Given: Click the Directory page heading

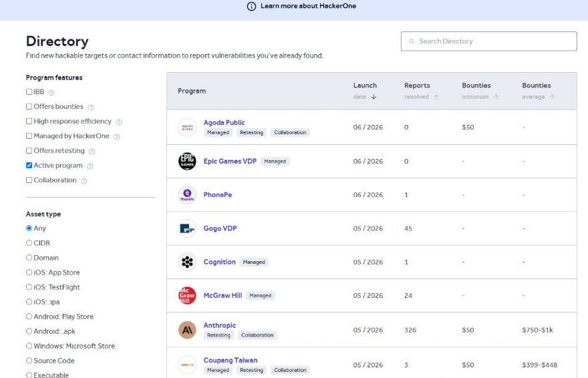Looking at the screenshot, I should click(57, 41).
